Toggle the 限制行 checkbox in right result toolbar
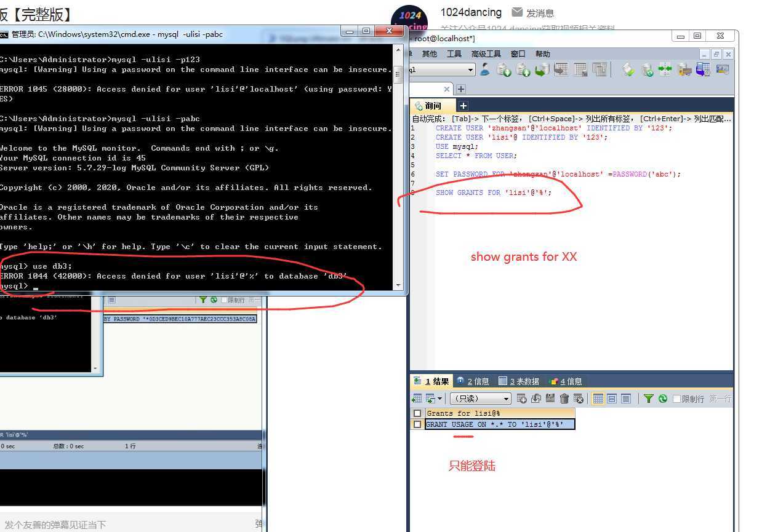The height and width of the screenshot is (532, 762). pyautogui.click(x=676, y=399)
